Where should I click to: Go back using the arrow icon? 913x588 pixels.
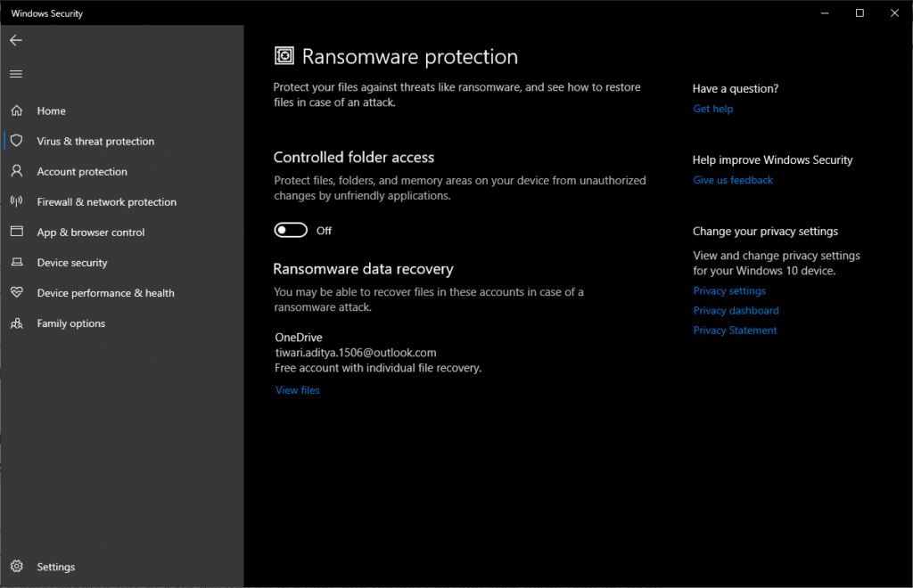click(x=15, y=39)
